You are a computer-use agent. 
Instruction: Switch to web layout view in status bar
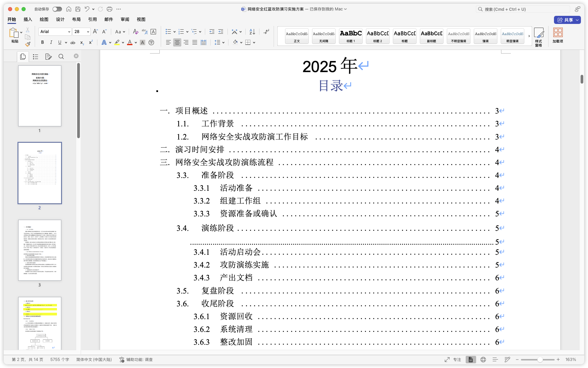click(484, 360)
